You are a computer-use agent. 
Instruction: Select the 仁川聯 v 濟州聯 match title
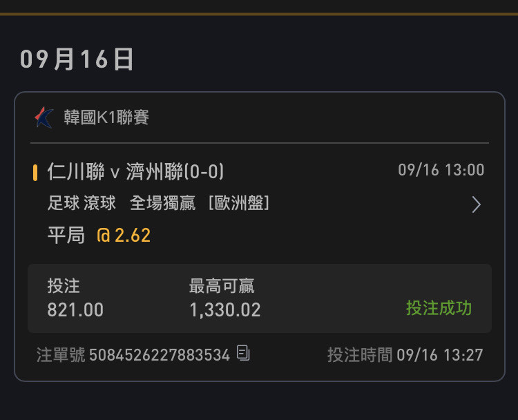click(135, 171)
